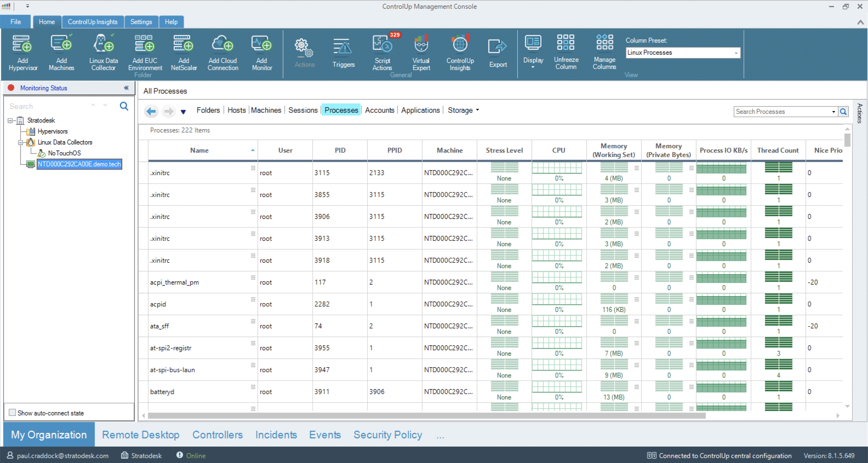Collapse the Monitoring Status panel chevrons
This screenshot has height=463, width=868.
point(126,88)
